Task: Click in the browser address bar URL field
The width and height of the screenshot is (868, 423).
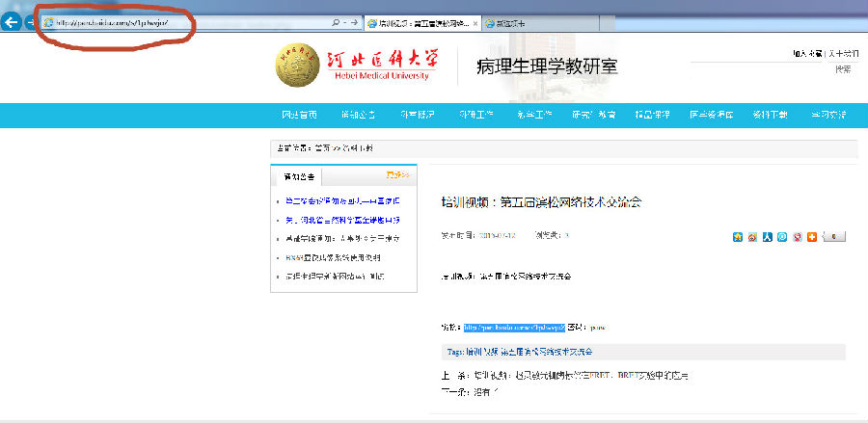Action: [x=183, y=22]
